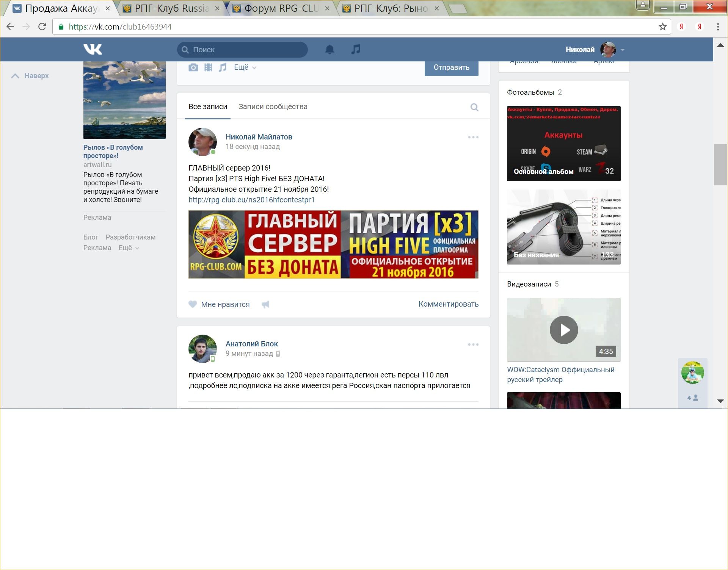The image size is (728, 570).
Task: Open the ГЛАВНЫЙ СЕРВЕР banner image
Action: (x=333, y=244)
